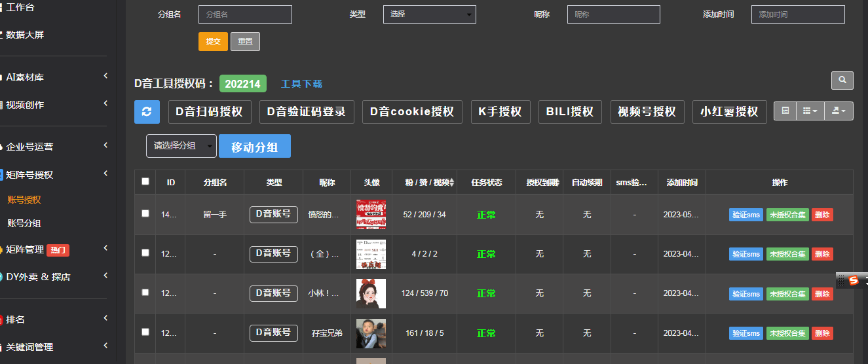Screen dimensions: 868x364
Task: Select 账号授权 submenu item
Action: (x=24, y=200)
